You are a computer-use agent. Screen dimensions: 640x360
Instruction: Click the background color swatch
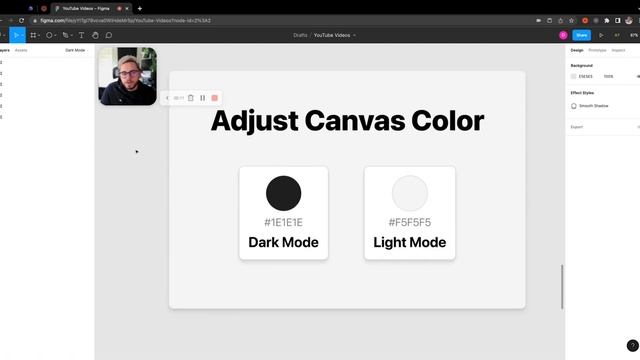click(x=573, y=76)
